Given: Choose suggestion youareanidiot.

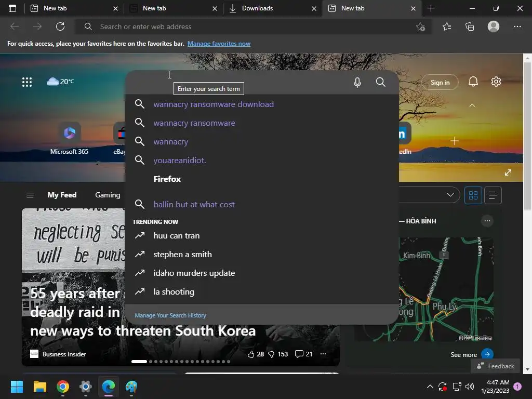Looking at the screenshot, I should point(262,160).
